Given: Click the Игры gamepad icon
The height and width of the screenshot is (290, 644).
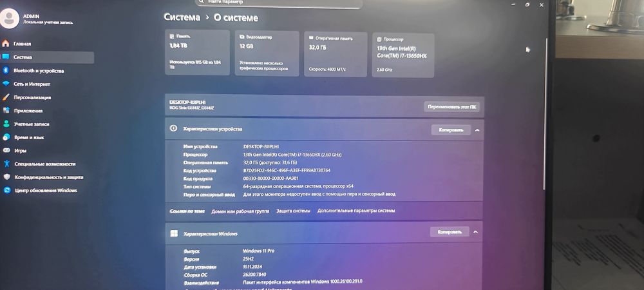Looking at the screenshot, I should [6, 151].
